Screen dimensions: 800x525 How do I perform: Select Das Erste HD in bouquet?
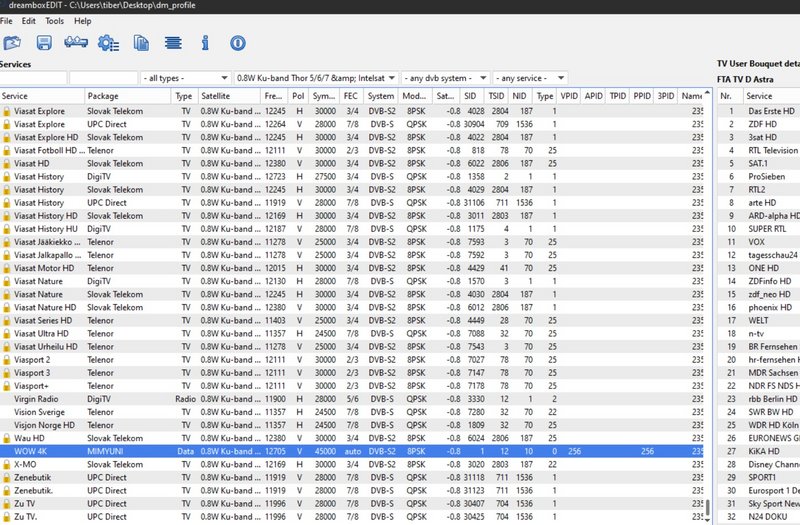point(759,111)
